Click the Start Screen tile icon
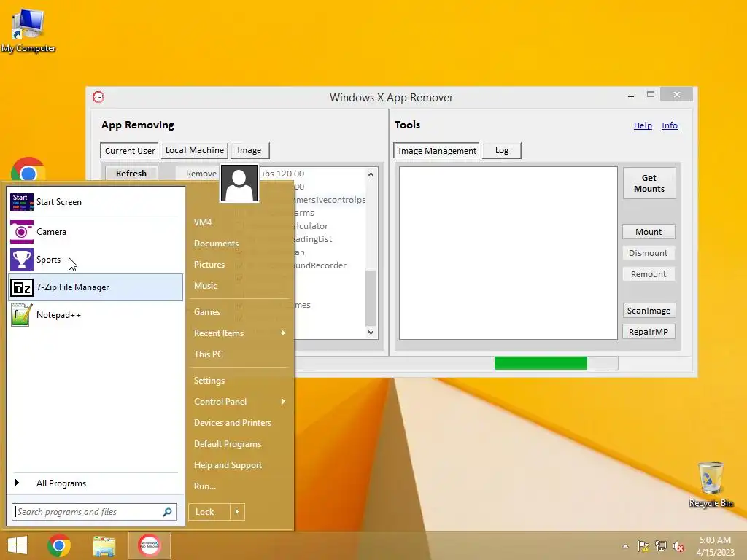This screenshot has width=747, height=560. tap(22, 202)
